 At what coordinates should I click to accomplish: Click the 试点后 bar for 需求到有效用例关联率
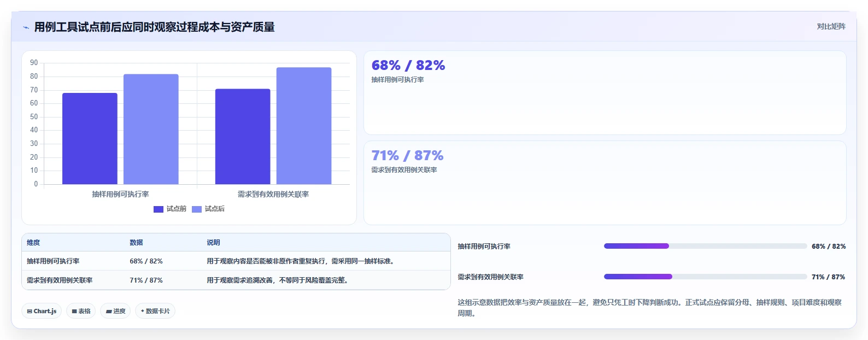(x=304, y=126)
